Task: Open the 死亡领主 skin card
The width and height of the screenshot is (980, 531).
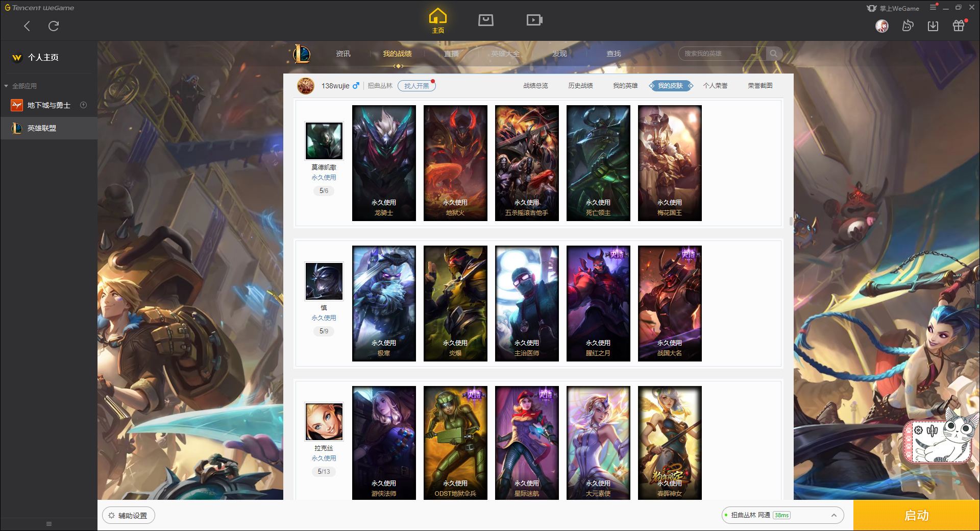Action: 598,163
